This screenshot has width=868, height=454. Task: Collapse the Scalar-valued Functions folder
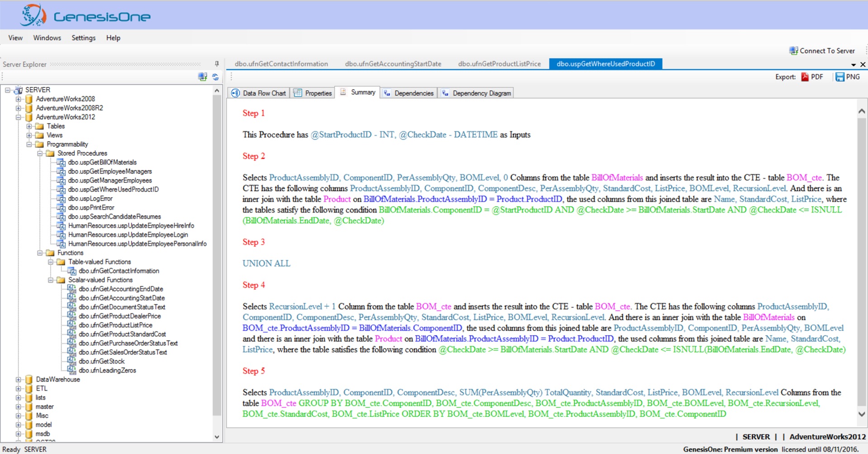[51, 280]
